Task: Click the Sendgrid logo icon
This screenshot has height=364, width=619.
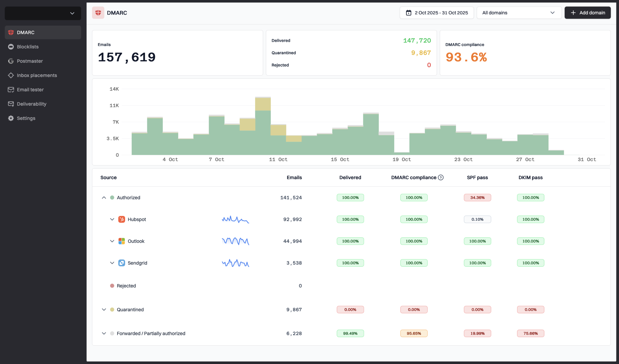Action: (x=122, y=263)
